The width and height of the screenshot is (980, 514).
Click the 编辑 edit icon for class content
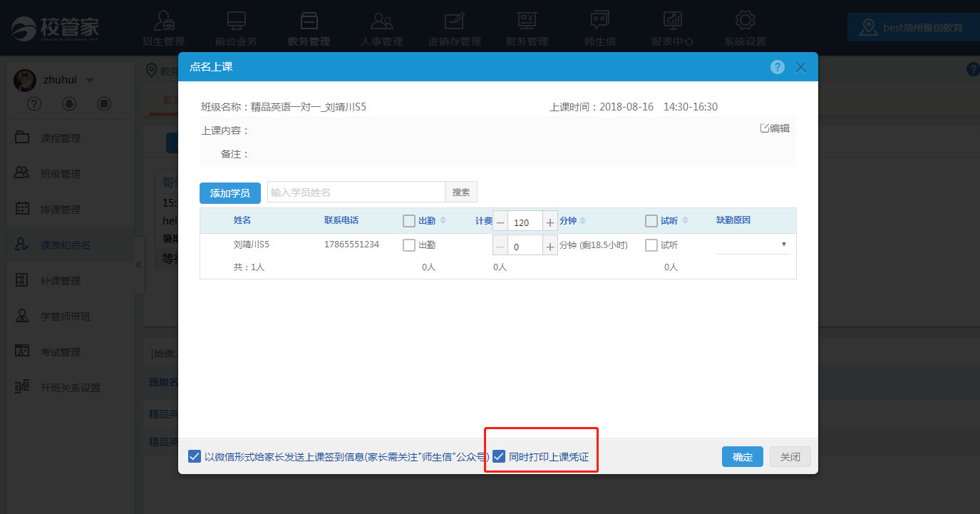click(x=765, y=128)
